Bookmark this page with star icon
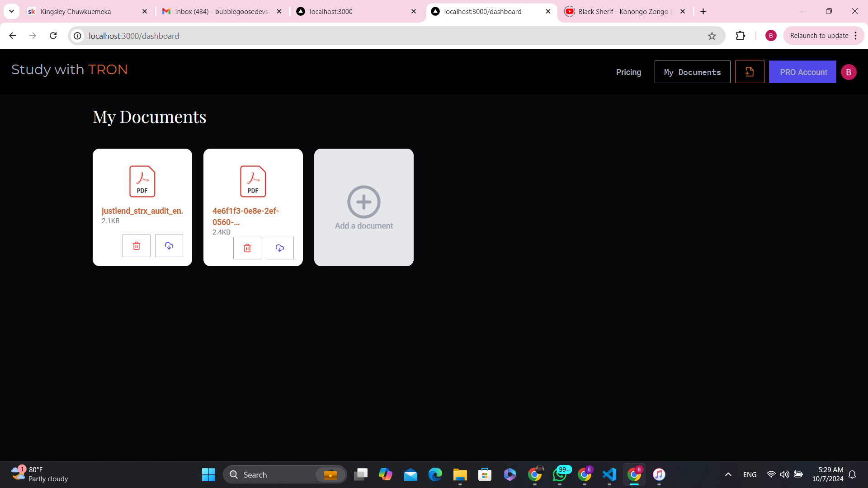Image resolution: width=868 pixels, height=488 pixels. click(712, 36)
